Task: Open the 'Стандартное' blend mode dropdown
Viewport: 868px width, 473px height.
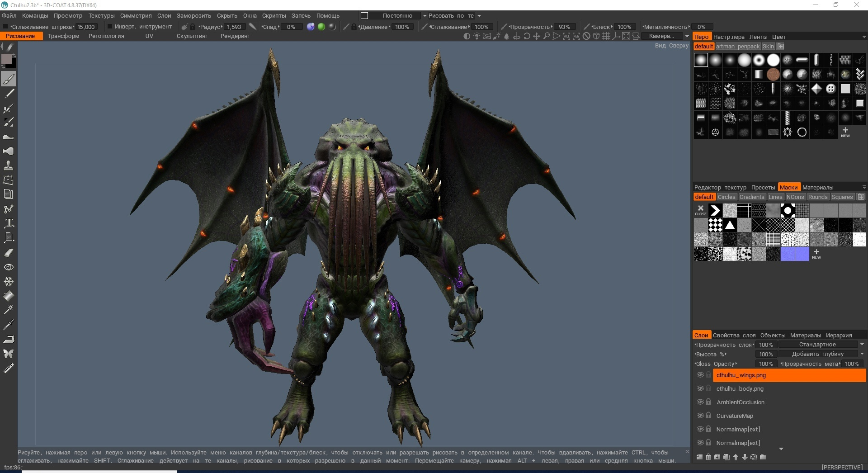Action: (862, 345)
